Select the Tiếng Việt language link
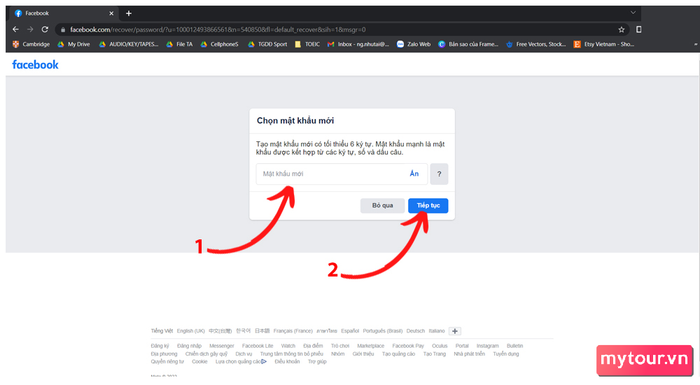The height and width of the screenshot is (385, 700). coord(162,331)
